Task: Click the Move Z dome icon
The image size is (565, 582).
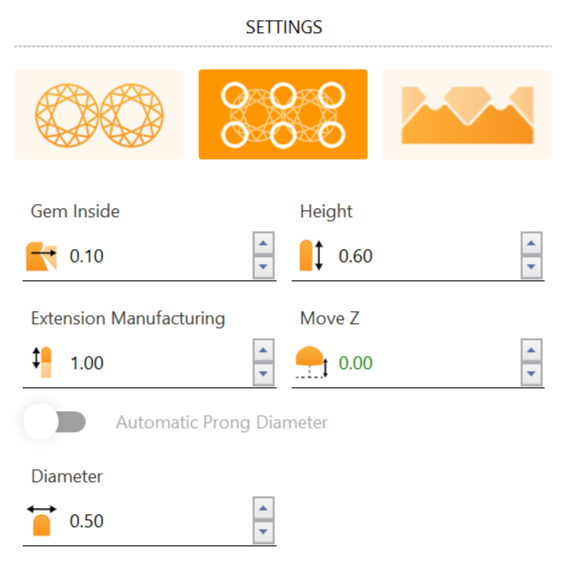Action: pyautogui.click(x=312, y=362)
